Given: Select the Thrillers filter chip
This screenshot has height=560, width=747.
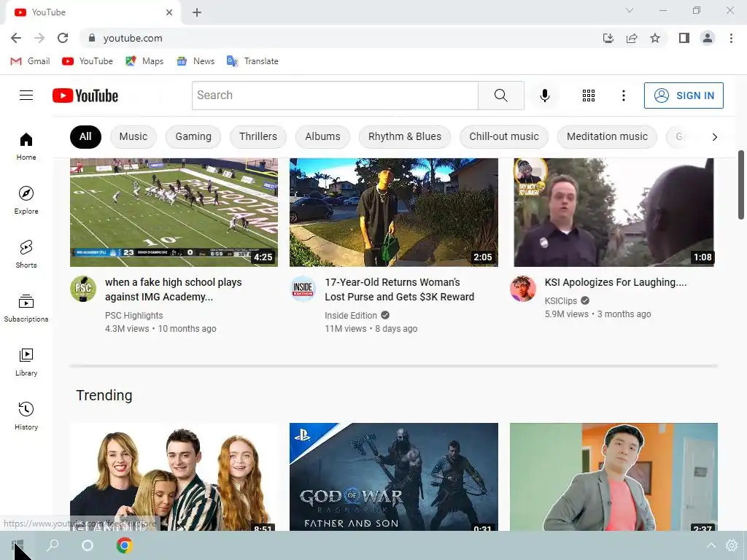Looking at the screenshot, I should [x=258, y=137].
